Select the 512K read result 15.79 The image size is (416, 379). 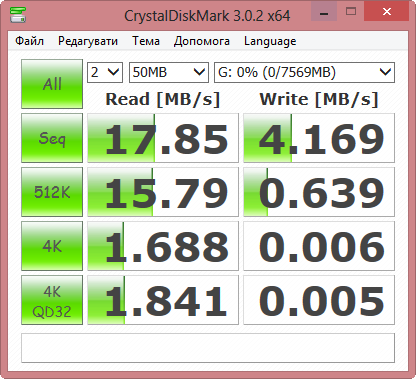[x=163, y=192]
